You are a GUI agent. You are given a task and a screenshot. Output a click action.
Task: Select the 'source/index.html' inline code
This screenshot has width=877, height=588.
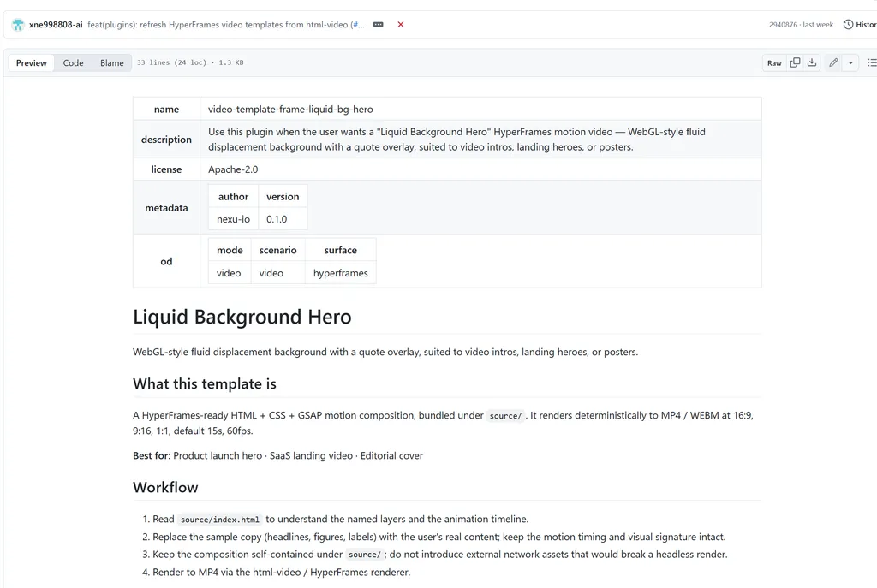[220, 520]
